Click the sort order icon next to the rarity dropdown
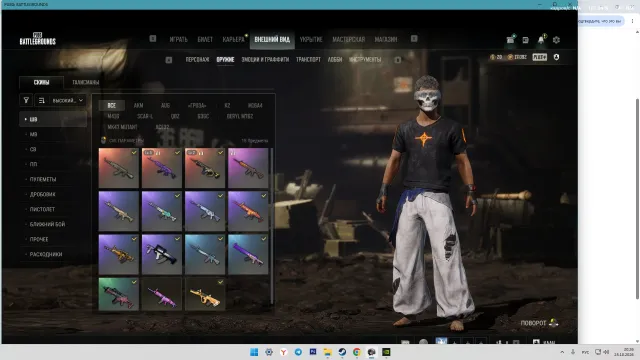Viewport: 640px width, 360px height. coord(42,100)
